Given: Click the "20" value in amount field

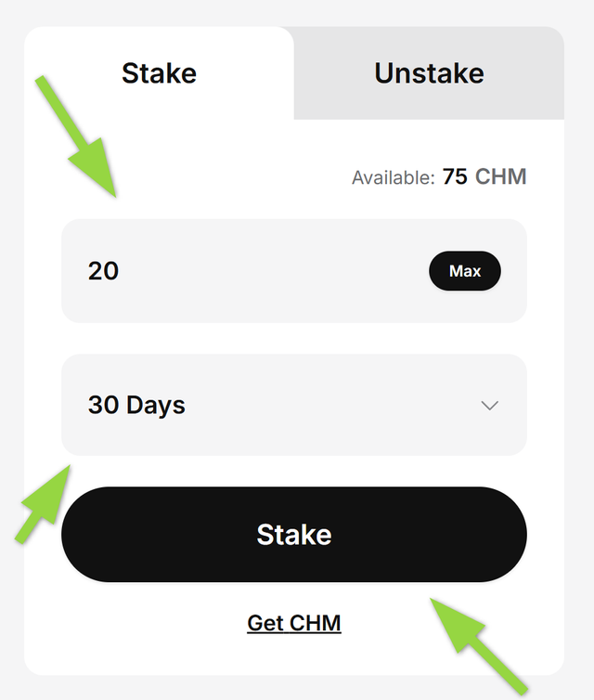Looking at the screenshot, I should pyautogui.click(x=103, y=271).
